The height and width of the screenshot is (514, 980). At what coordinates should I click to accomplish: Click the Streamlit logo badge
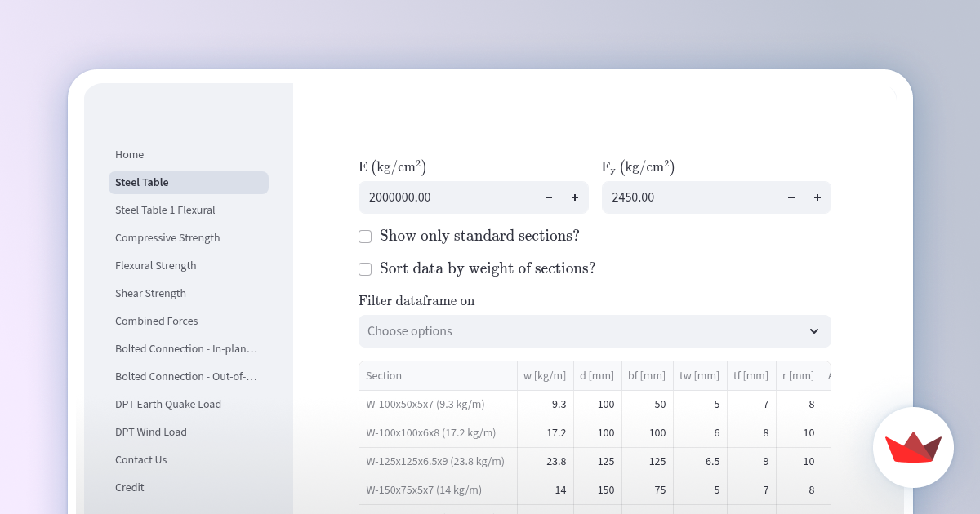[913, 447]
